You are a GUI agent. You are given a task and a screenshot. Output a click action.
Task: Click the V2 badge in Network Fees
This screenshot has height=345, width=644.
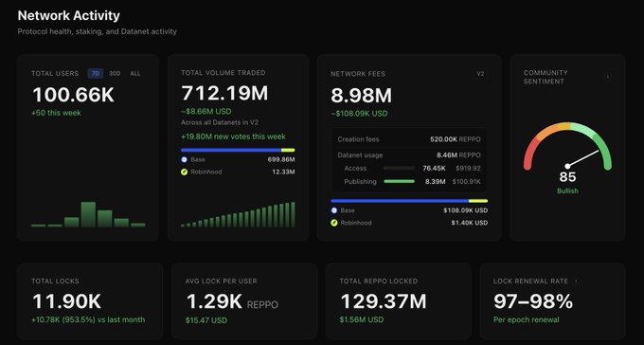coord(480,74)
